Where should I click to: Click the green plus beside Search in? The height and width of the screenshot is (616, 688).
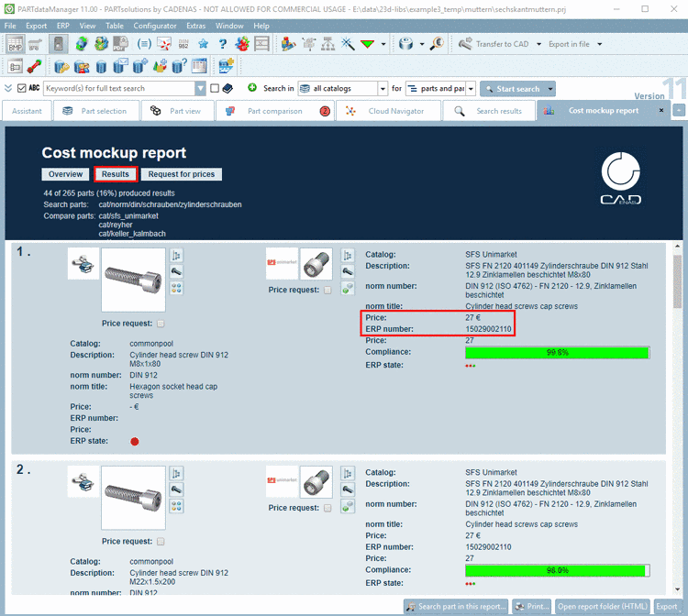point(252,88)
